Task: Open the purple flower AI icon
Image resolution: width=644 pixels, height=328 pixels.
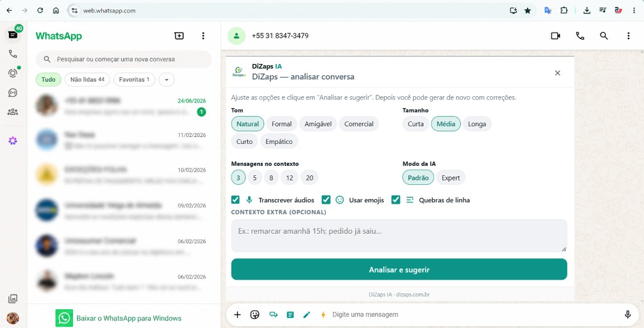Action: pyautogui.click(x=13, y=141)
